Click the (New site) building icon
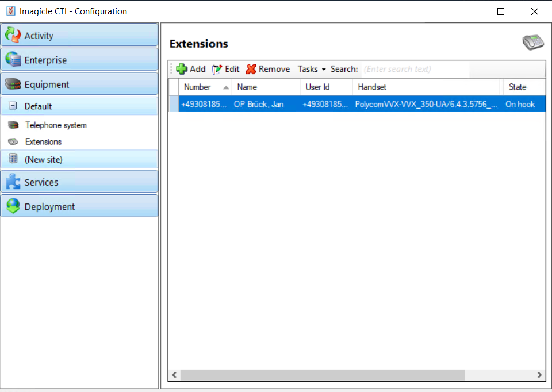The image size is (552, 392). (13, 159)
